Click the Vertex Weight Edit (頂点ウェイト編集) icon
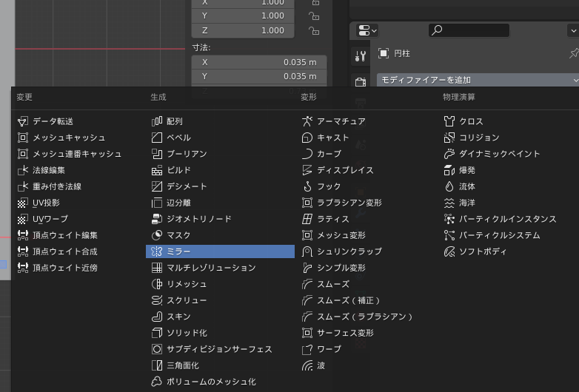This screenshot has height=392, width=579. click(23, 235)
